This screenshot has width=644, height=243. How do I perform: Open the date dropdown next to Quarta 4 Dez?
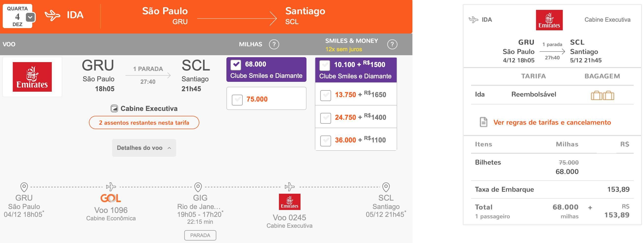(x=31, y=17)
